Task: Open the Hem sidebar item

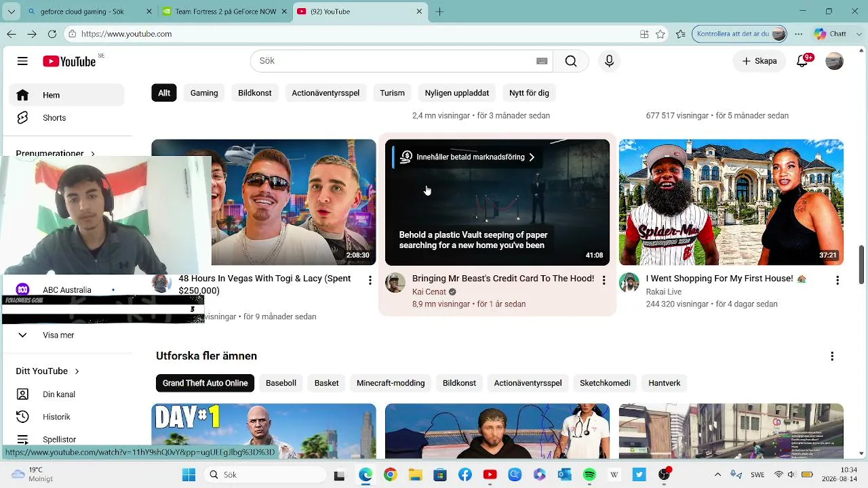Action: (x=66, y=95)
